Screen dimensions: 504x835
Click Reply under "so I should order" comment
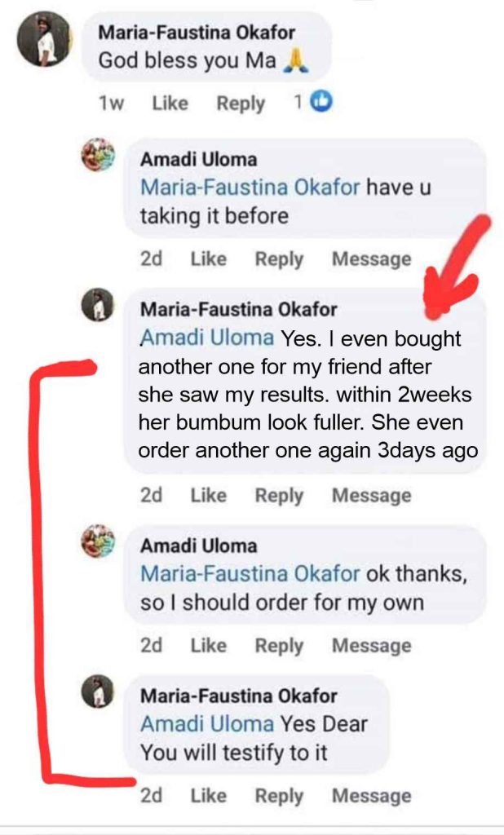(x=279, y=646)
